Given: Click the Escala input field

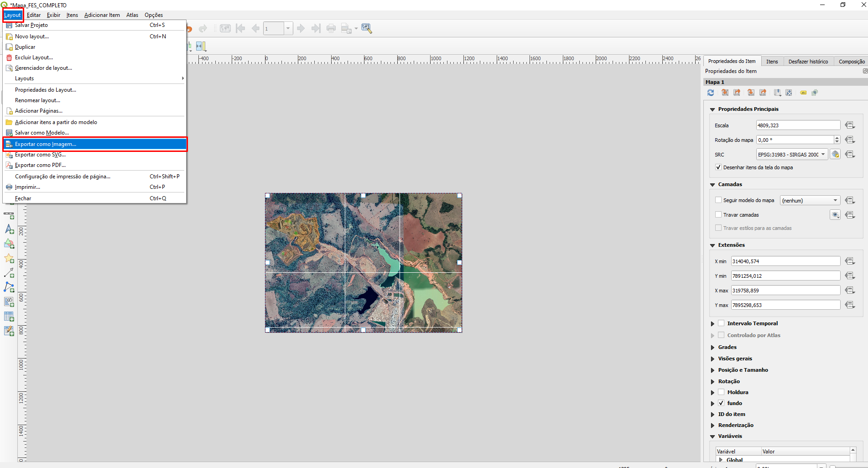Looking at the screenshot, I should click(x=798, y=125).
